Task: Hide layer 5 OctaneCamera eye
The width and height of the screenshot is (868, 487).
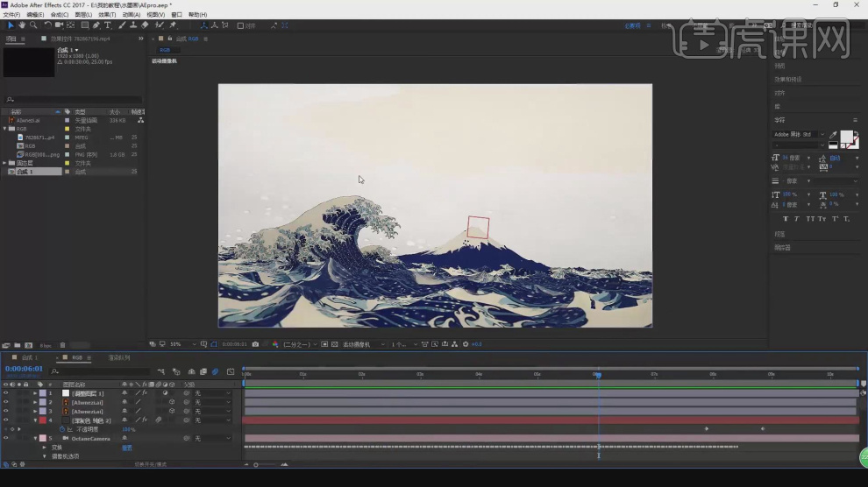Action: point(5,438)
